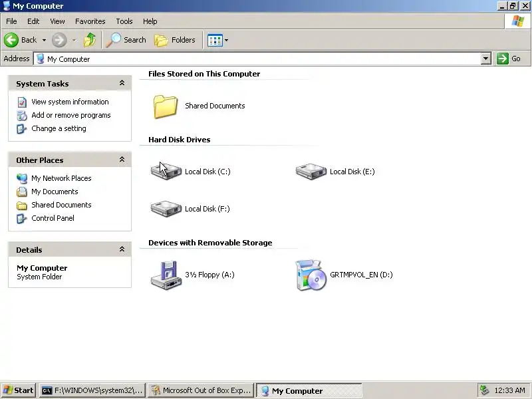The image size is (532, 399).
Task: Click the sidebar Shared Documents folder icon
Action: pyautogui.click(x=22, y=205)
